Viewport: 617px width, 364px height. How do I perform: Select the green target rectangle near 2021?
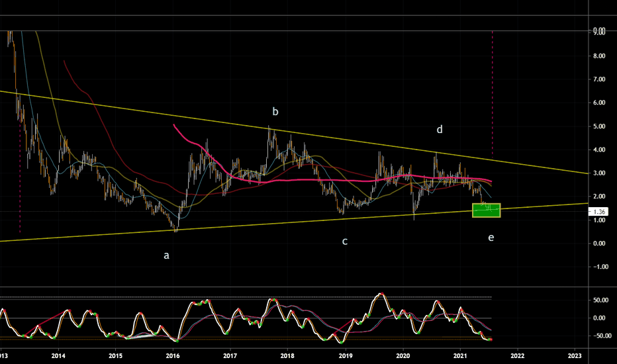[x=487, y=210]
